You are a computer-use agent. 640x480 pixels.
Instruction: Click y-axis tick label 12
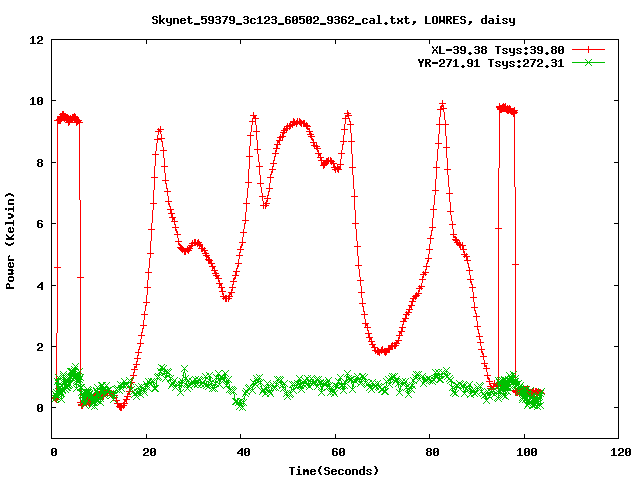click(36, 40)
